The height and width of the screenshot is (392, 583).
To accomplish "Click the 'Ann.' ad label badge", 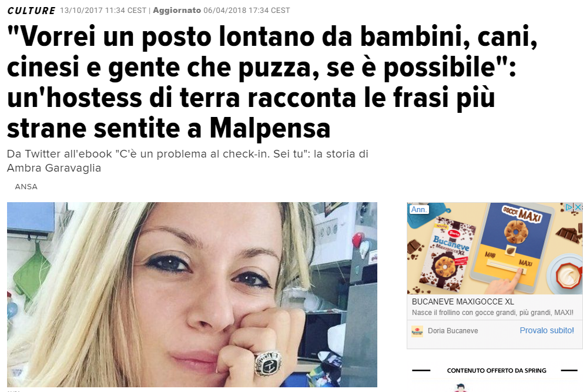I will 418,209.
